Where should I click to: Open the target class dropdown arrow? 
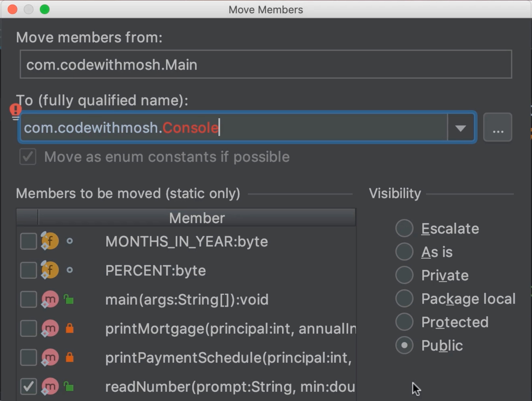point(460,127)
